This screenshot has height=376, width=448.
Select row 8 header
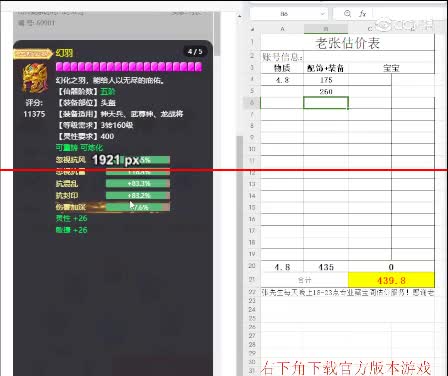252,126
